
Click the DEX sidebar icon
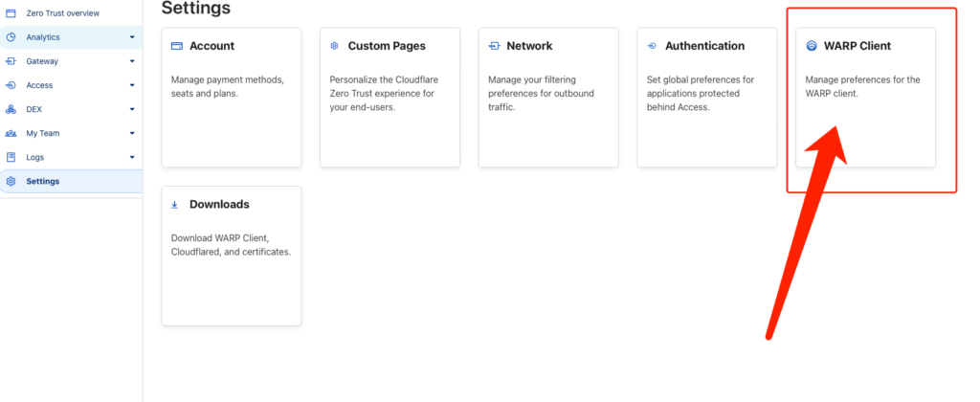pos(11,109)
